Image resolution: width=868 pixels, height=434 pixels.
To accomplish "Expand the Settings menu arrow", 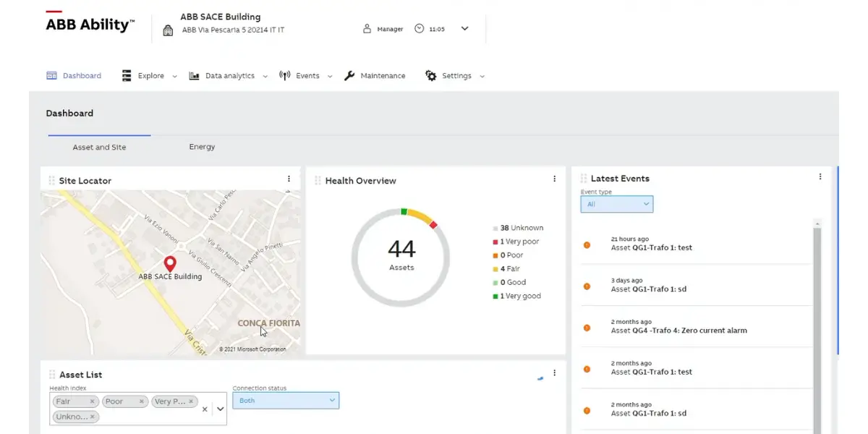I will coord(482,76).
